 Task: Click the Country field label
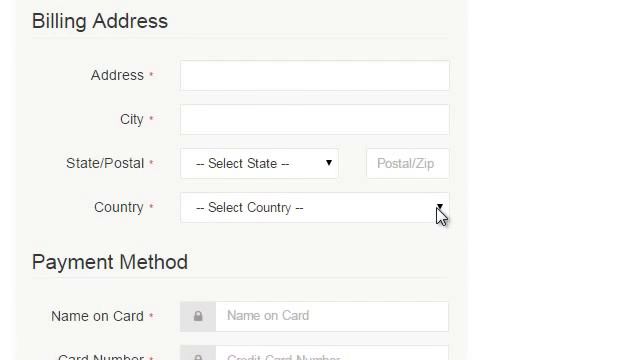click(x=119, y=207)
